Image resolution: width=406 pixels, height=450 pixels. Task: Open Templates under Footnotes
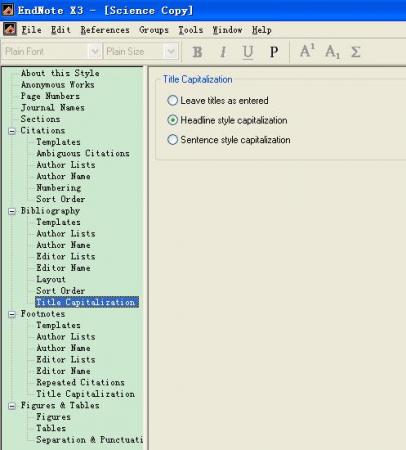58,325
